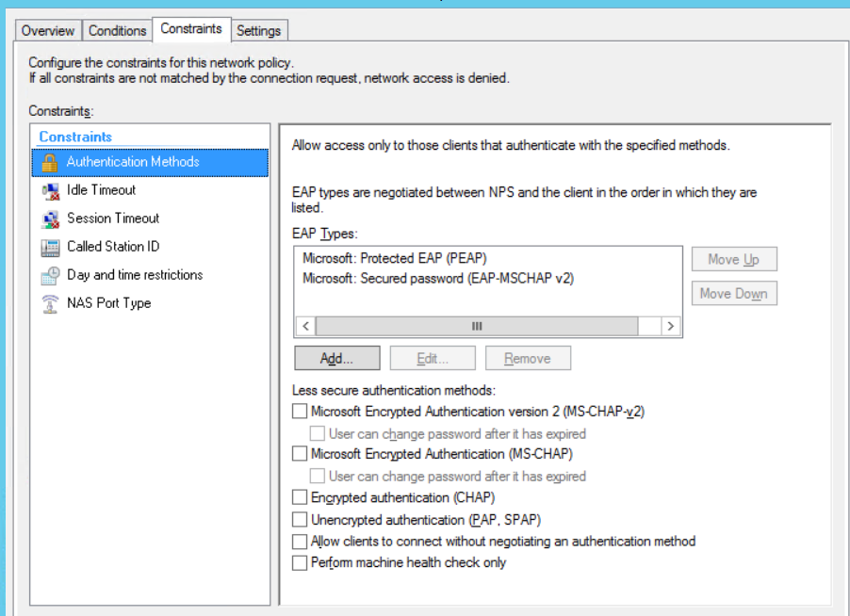Enable Encrypted authentication (CHAP) checkbox
Image resolution: width=850 pixels, height=616 pixels.
[x=300, y=497]
